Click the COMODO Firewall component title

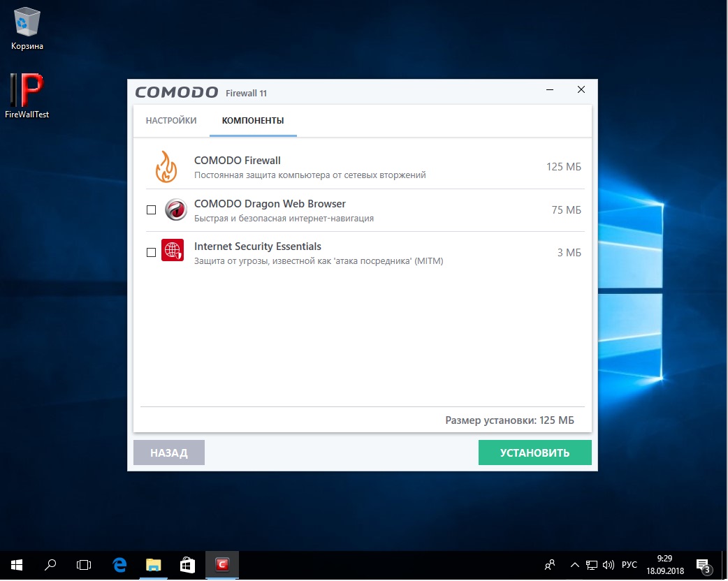pyautogui.click(x=238, y=161)
